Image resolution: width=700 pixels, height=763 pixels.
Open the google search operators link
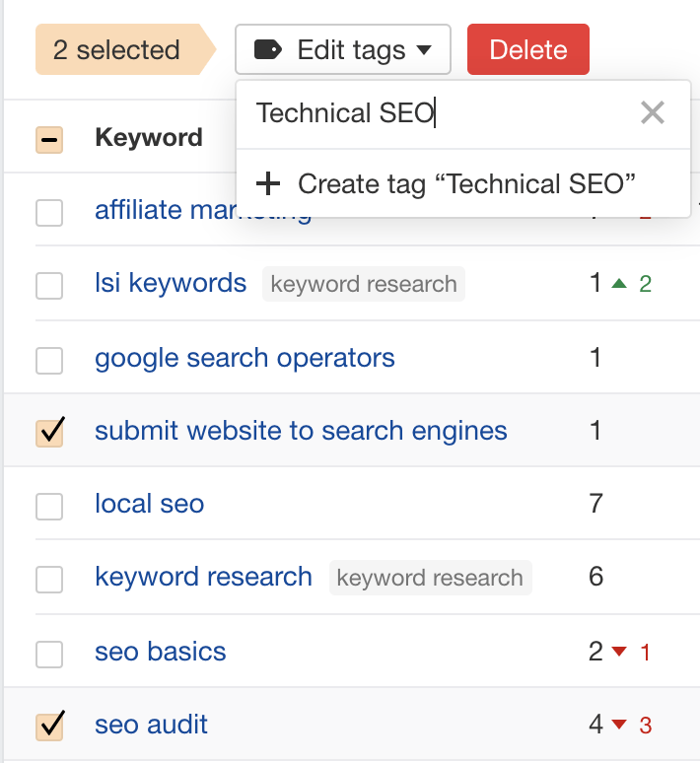coord(245,358)
